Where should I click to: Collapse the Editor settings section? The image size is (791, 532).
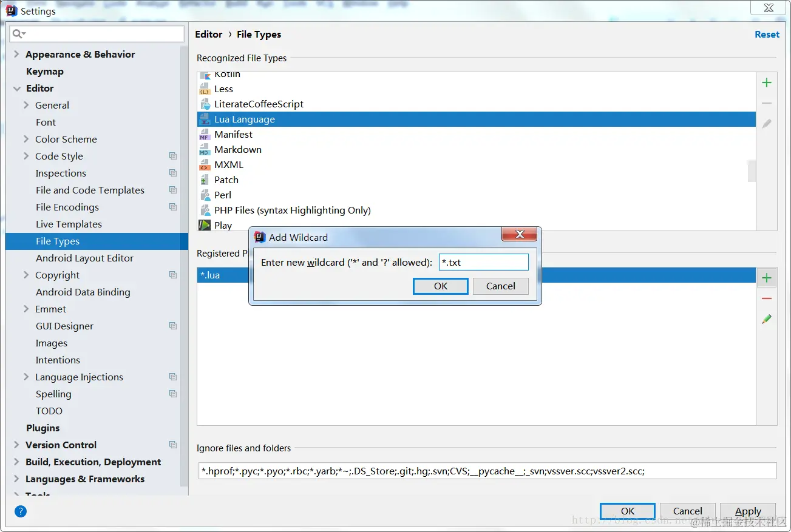17,88
